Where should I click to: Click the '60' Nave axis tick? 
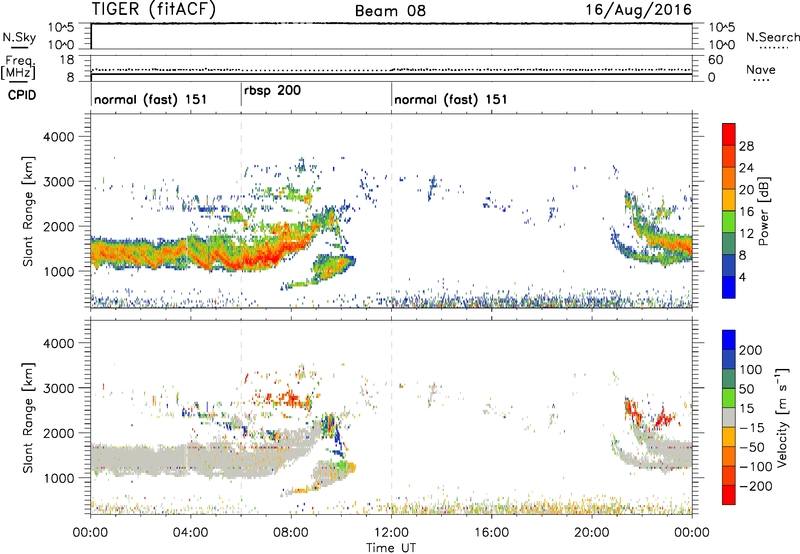click(715, 60)
